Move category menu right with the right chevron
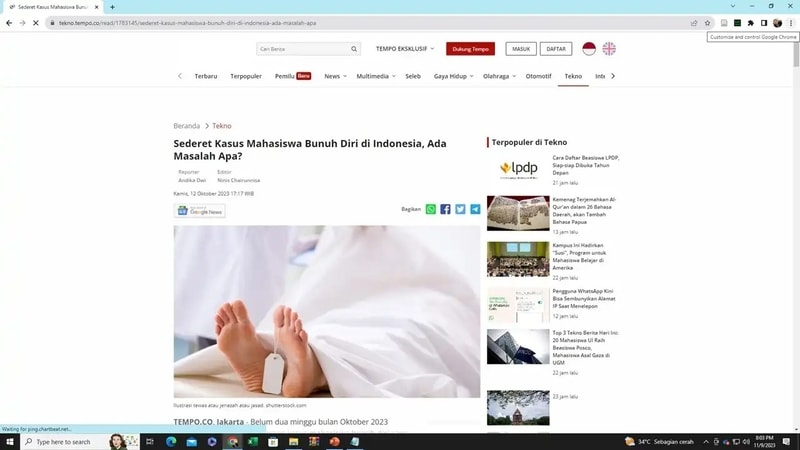The width and height of the screenshot is (800, 450). point(613,76)
